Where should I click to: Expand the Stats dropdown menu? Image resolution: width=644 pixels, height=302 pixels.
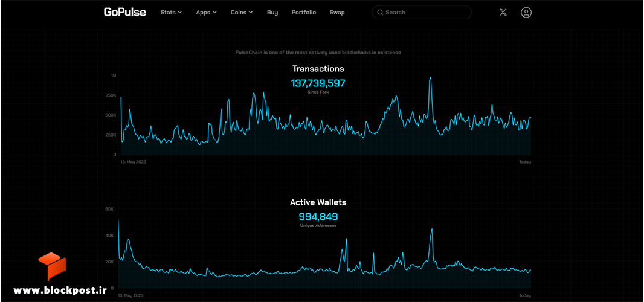click(x=171, y=12)
